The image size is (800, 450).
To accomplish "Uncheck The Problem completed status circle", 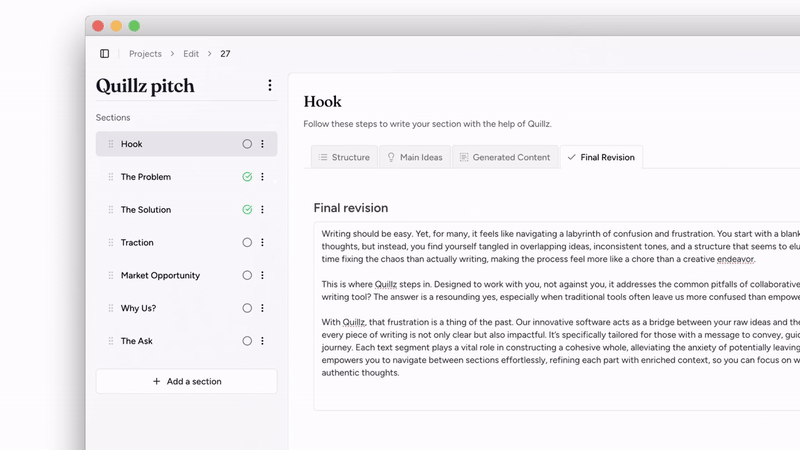I will coord(247,177).
